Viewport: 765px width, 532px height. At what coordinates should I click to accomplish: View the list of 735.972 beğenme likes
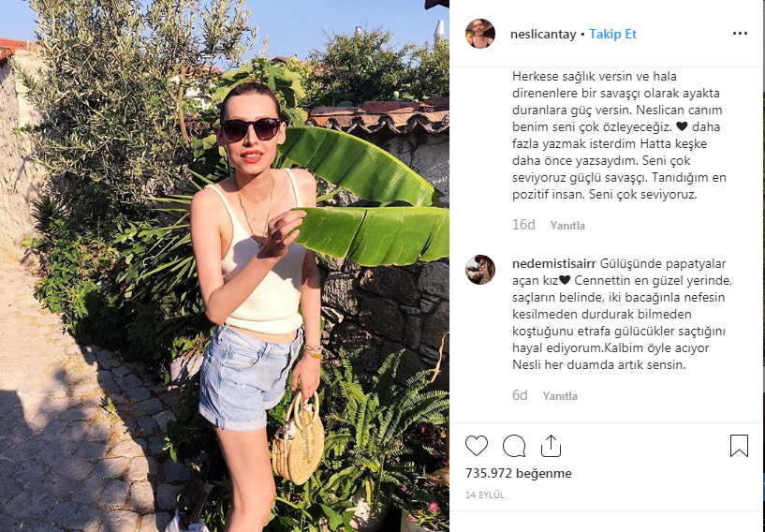(x=518, y=473)
